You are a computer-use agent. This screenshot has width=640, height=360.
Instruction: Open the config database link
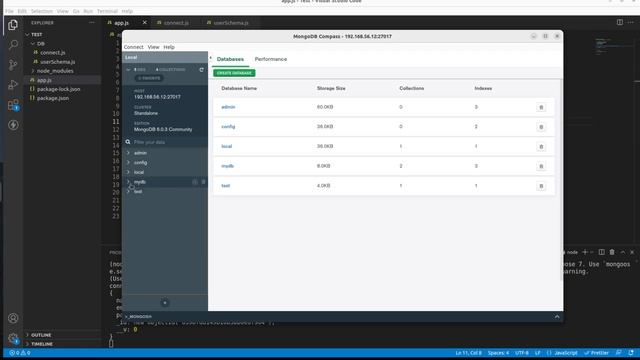pos(228,127)
